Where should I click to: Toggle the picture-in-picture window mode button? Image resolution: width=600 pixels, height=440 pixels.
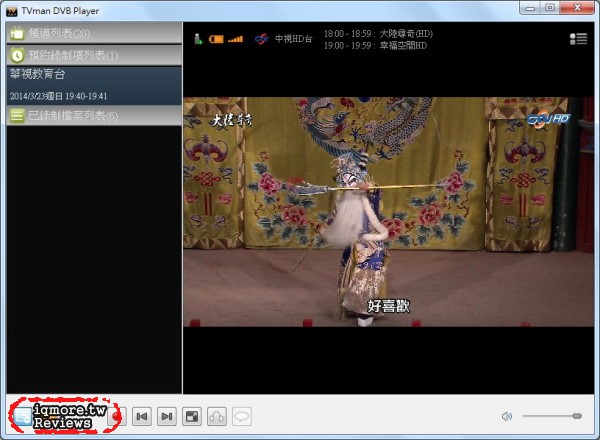tap(192, 416)
